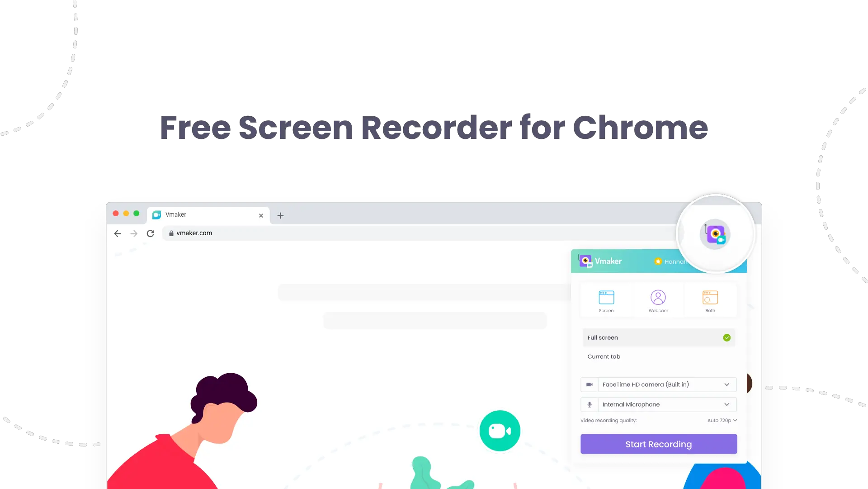This screenshot has height=489, width=868.
Task: Select Current tab recording option
Action: 604,356
